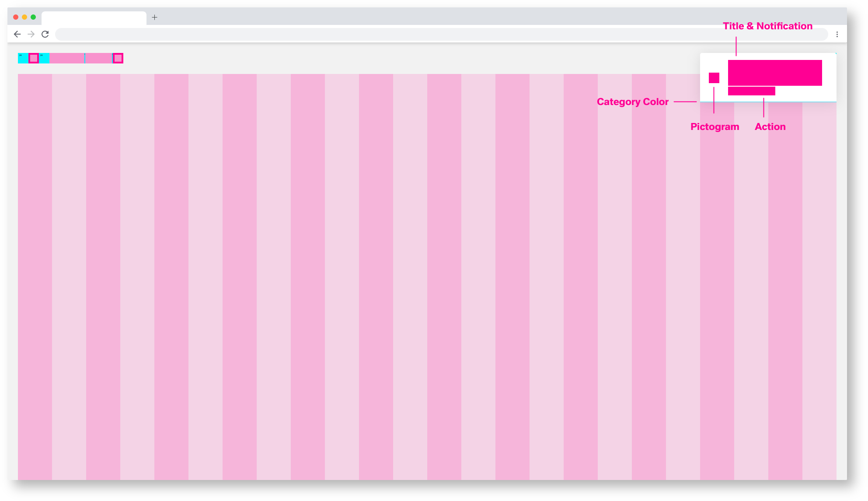
Task: Click the "Pictogram" annotation label
Action: coord(715,127)
